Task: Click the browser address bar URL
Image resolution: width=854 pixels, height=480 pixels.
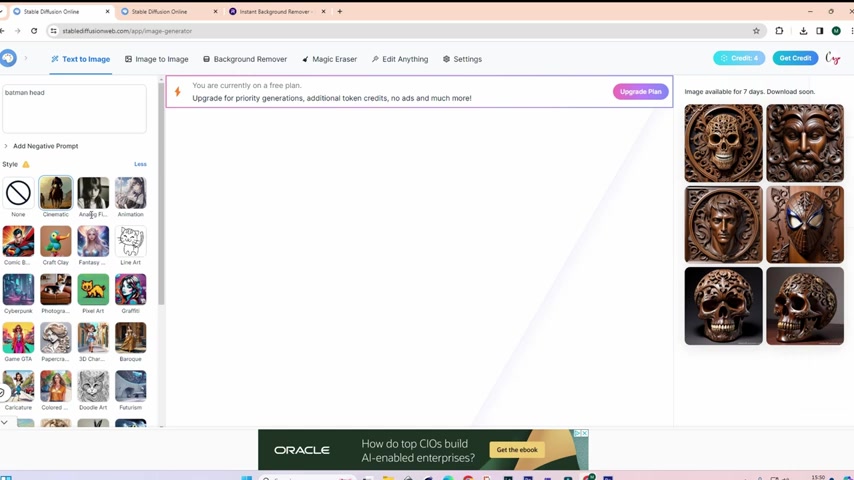Action: click(127, 31)
